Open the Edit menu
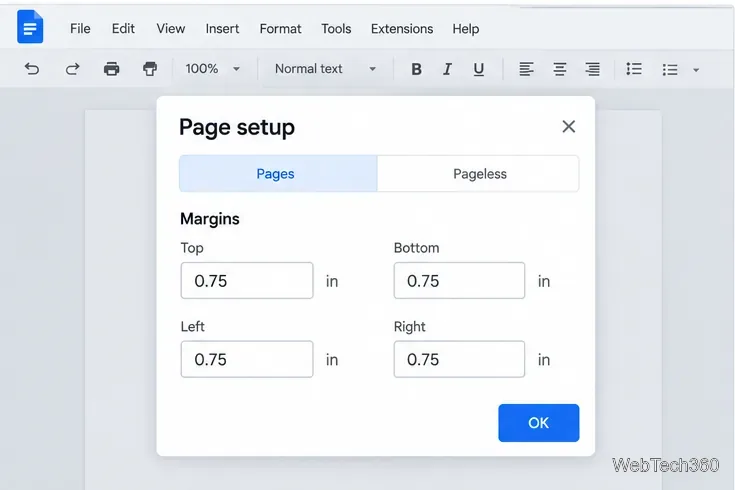This screenshot has height=490, width=735. pyautogui.click(x=123, y=29)
